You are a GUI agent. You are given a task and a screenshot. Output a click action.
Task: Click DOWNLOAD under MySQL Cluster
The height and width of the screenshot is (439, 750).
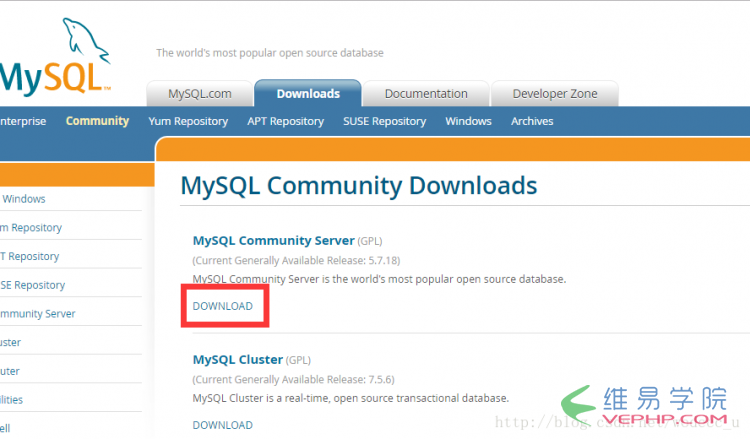222,425
